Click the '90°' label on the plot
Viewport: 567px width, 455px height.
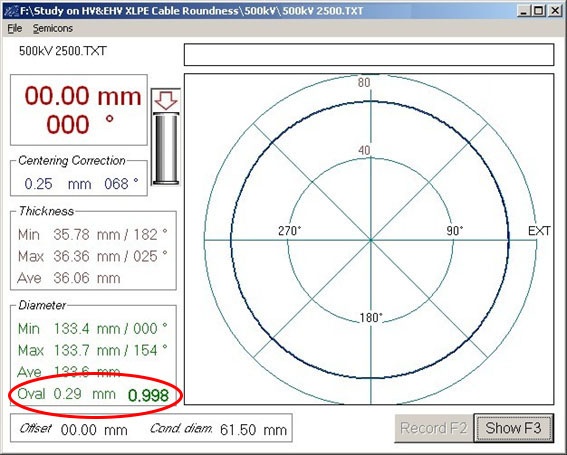pos(455,231)
